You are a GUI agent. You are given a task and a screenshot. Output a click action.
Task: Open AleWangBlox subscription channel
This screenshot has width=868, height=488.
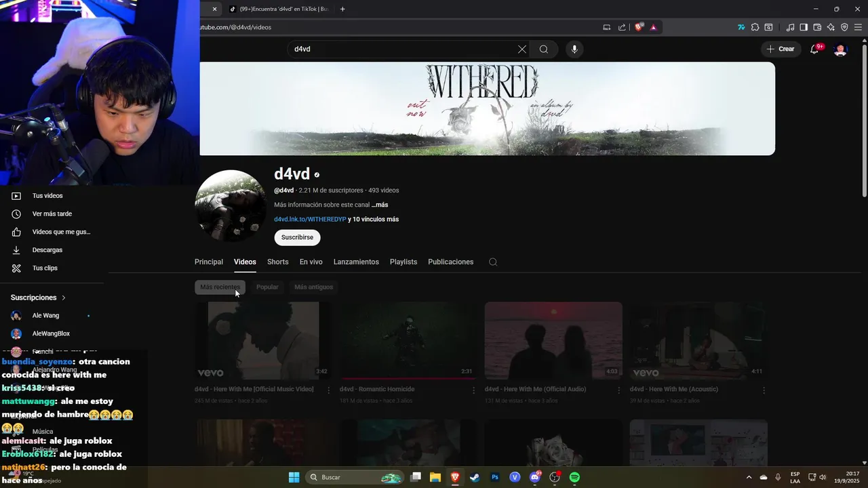[x=52, y=333]
